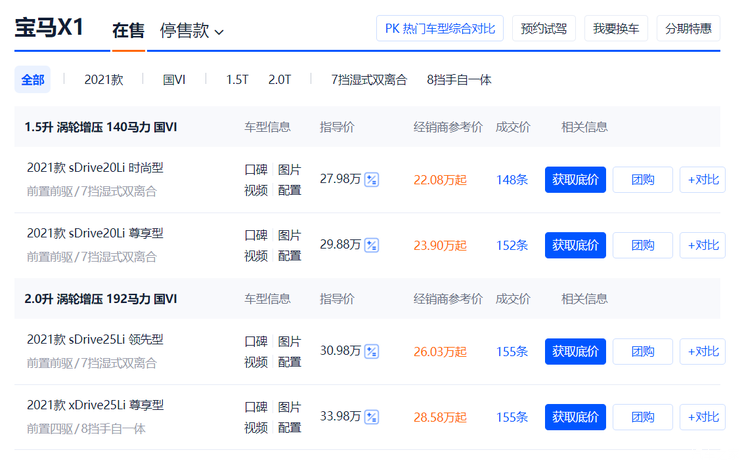
Task: Click dealer price 28.58万起
Action: coord(440,417)
